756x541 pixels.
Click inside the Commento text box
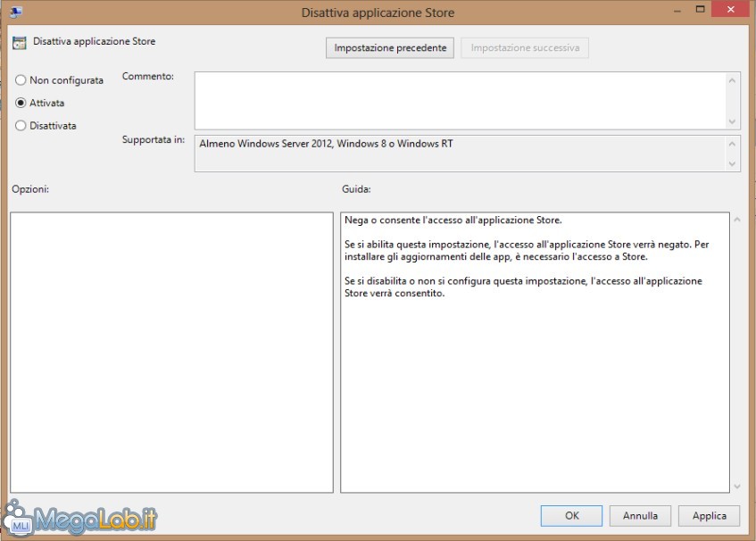click(x=460, y=100)
